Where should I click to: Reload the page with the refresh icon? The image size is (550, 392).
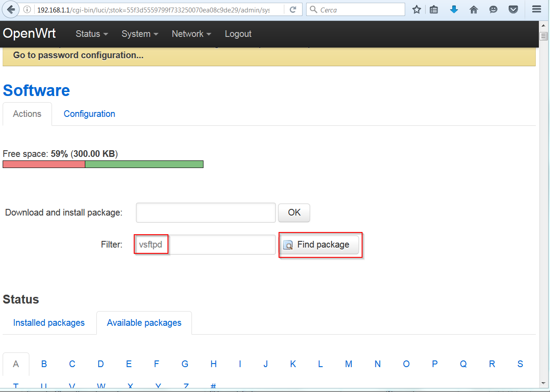pos(293,9)
